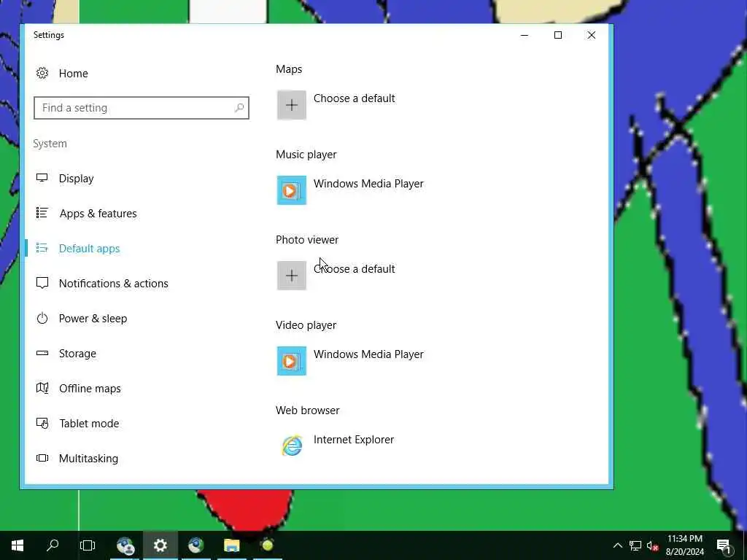This screenshot has height=560, width=747.
Task: Maximize the Settings window
Action: point(558,35)
